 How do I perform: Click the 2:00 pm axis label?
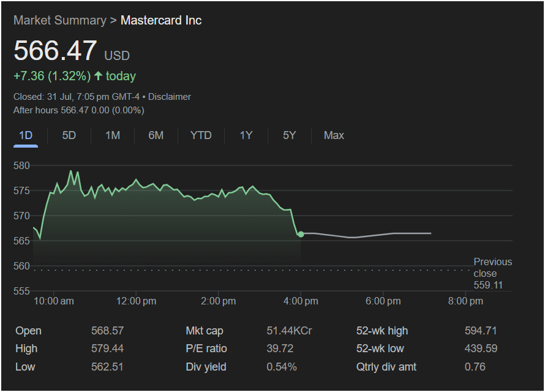(x=218, y=301)
